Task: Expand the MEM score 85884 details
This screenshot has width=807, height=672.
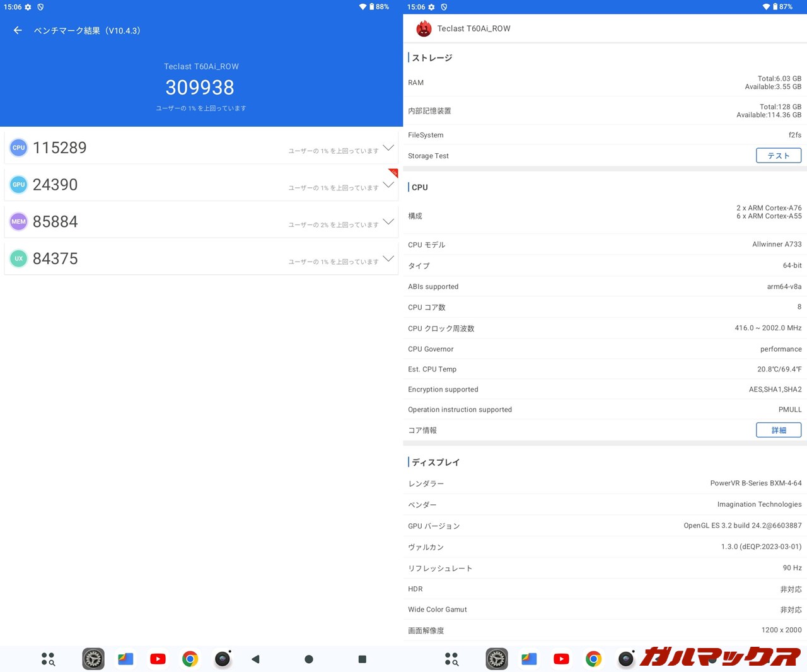Action: [388, 223]
